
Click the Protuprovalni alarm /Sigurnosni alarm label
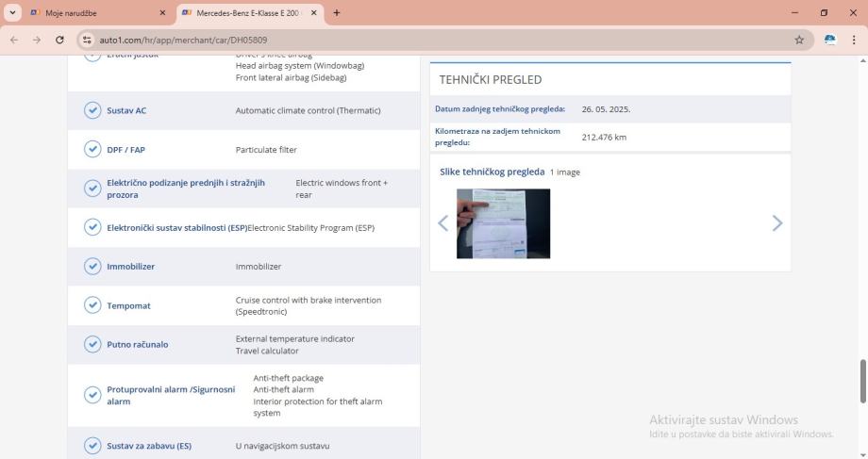171,396
